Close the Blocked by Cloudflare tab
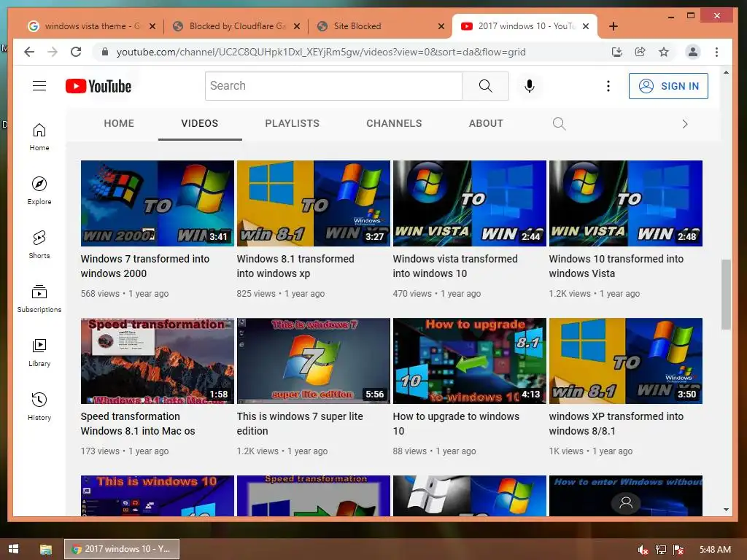This screenshot has width=747, height=560. 296,26
